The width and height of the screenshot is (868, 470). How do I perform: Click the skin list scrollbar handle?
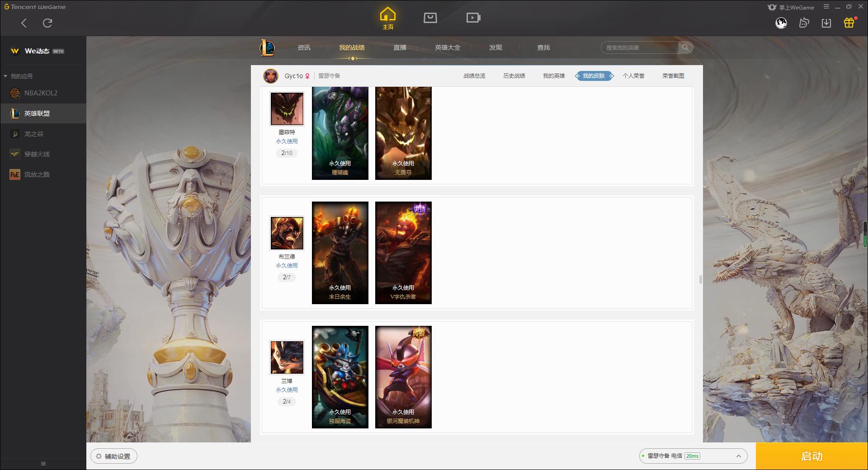click(700, 279)
